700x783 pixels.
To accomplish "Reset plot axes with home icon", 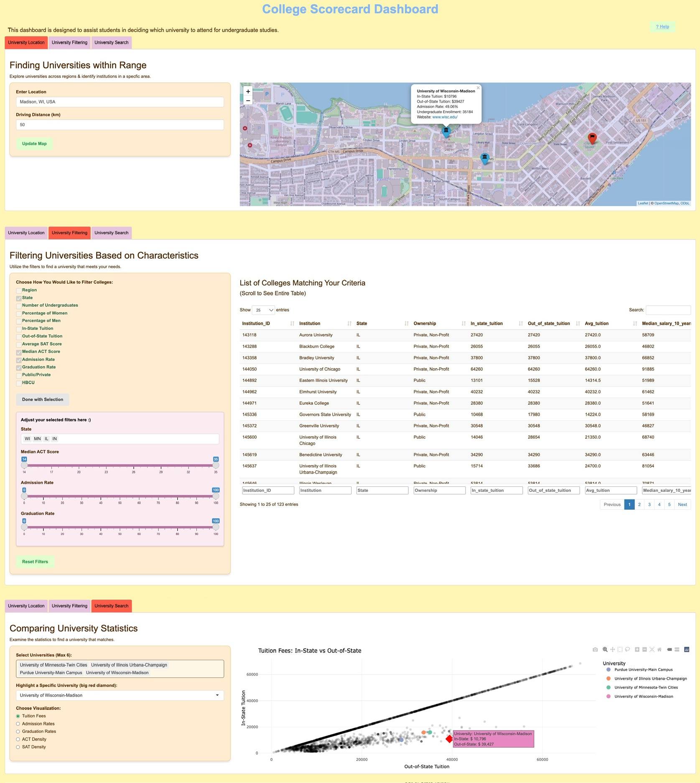I will pos(659,649).
